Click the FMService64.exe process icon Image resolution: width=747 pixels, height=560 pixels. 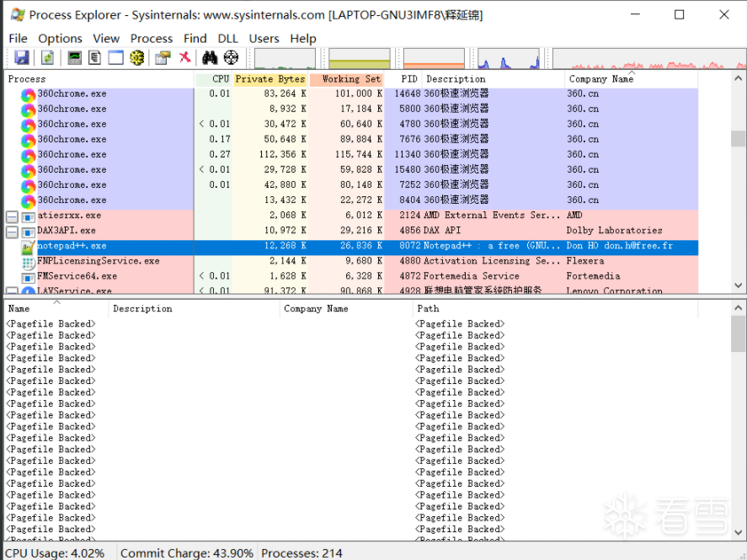click(28, 278)
